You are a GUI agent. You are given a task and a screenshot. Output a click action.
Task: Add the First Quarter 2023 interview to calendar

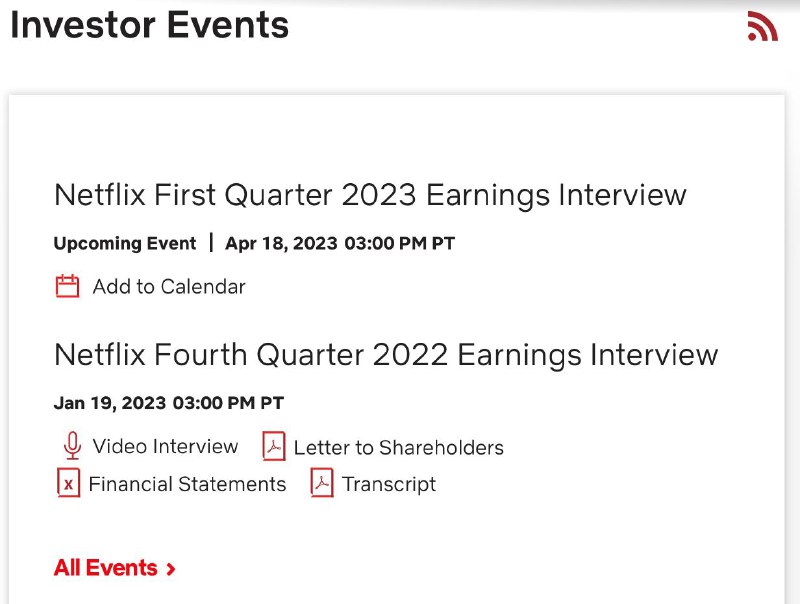pyautogui.click(x=168, y=286)
